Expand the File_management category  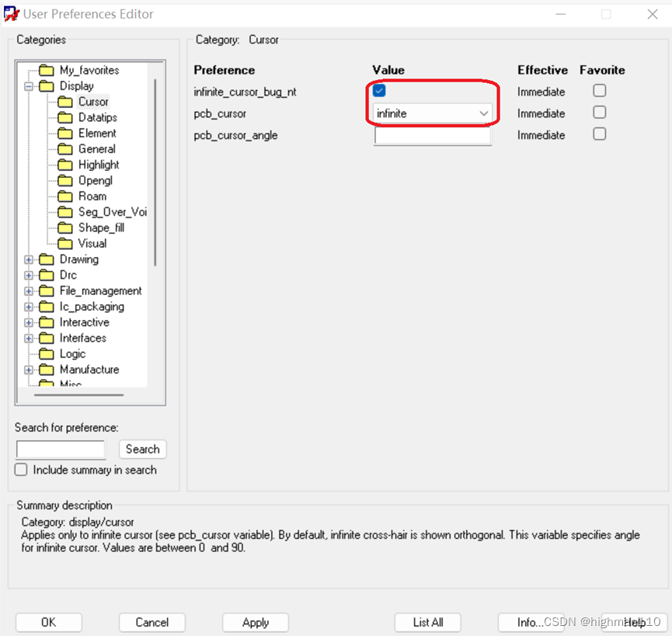(x=29, y=291)
